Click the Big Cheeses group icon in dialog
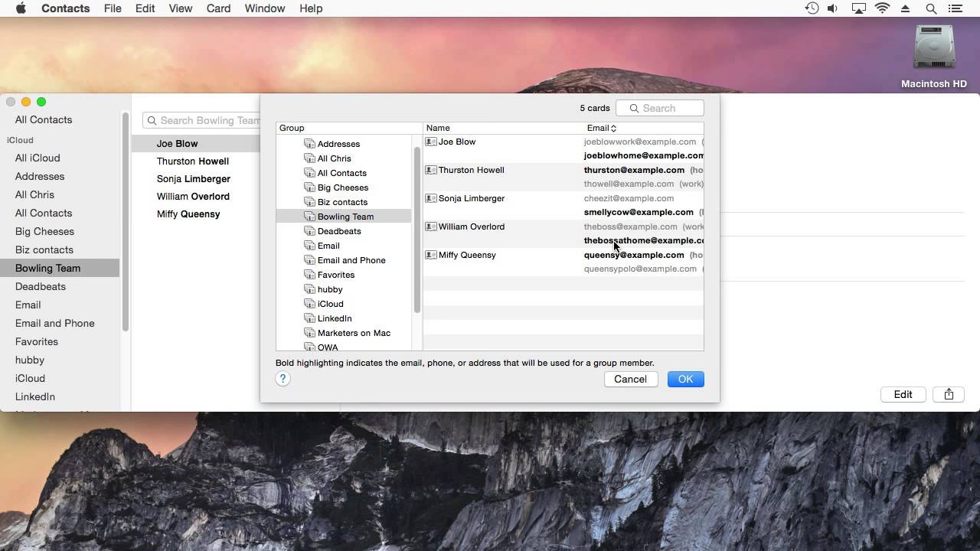Viewport: 980px width, 551px height. click(309, 187)
